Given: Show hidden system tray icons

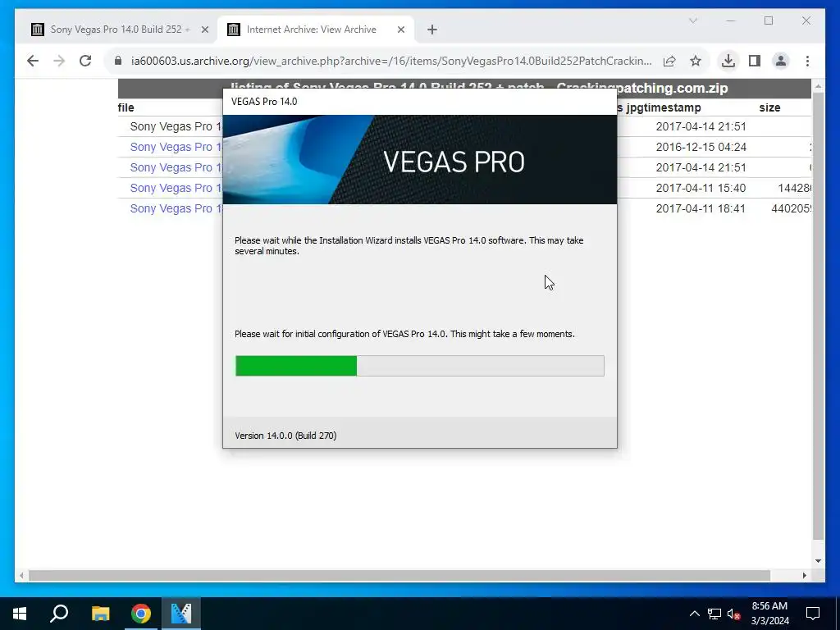Looking at the screenshot, I should point(694,614).
